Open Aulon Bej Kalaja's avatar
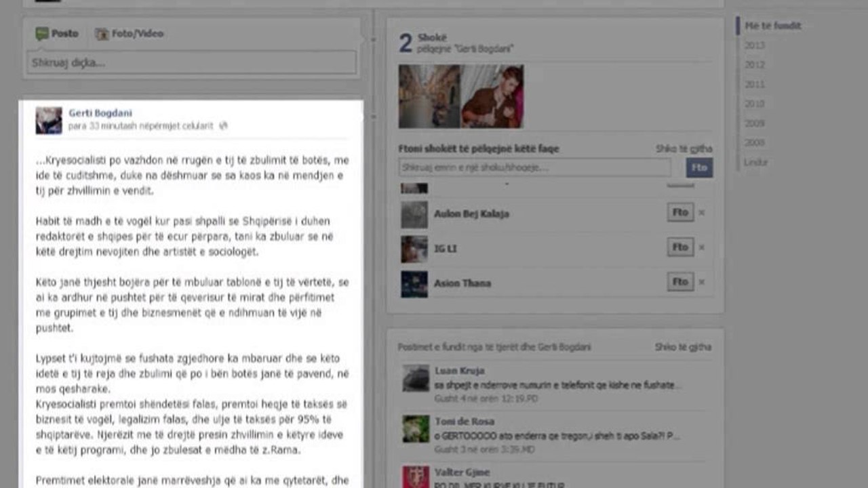 (414, 214)
